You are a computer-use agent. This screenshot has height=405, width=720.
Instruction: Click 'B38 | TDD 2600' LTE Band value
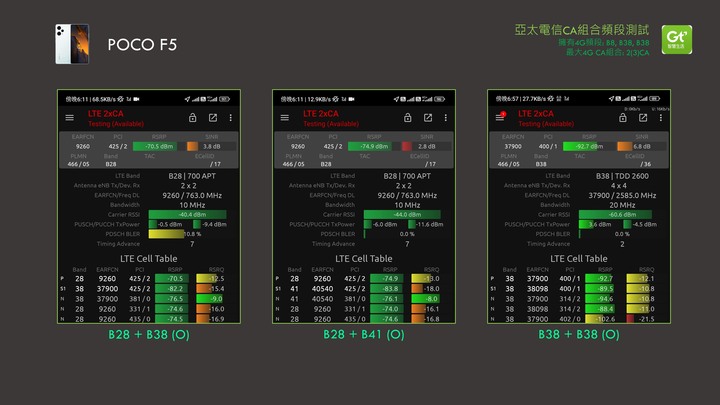point(622,176)
